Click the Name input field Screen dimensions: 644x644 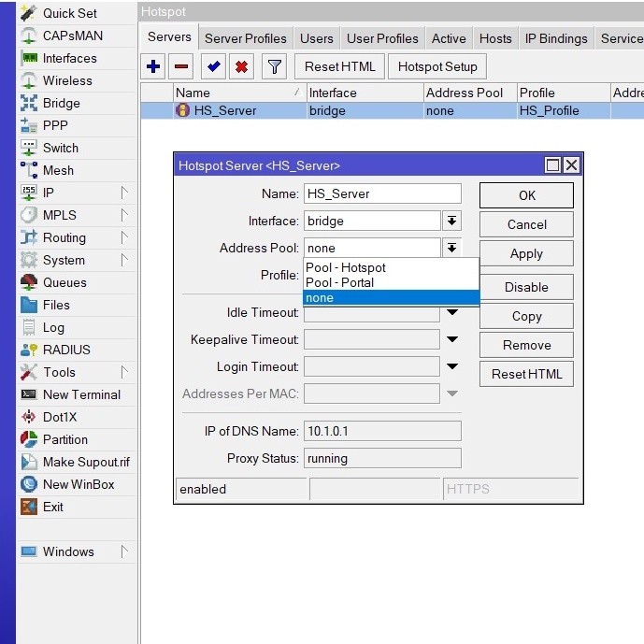click(x=382, y=193)
